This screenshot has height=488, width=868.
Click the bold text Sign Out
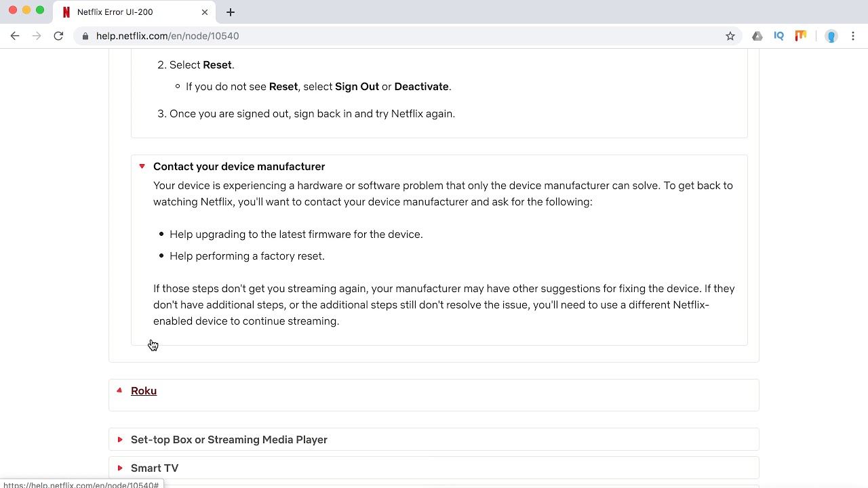tap(357, 87)
